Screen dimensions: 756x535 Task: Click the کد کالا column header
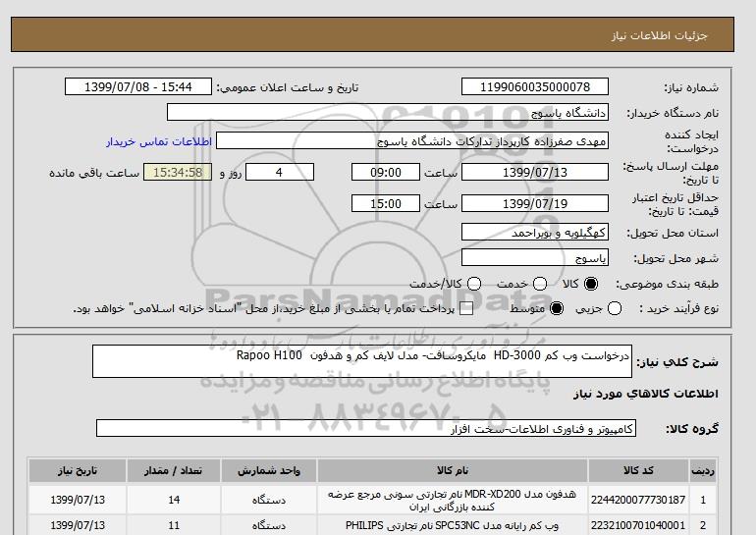coord(638,471)
